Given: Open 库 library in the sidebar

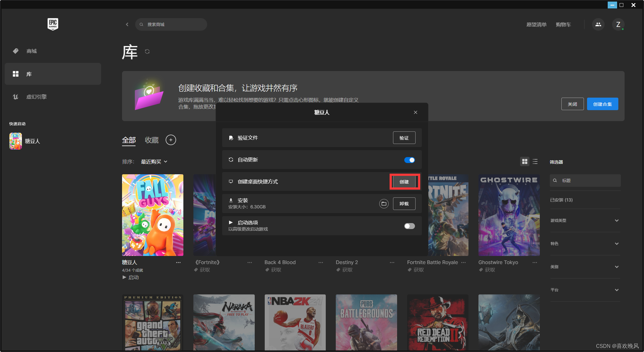Looking at the screenshot, I should click(53, 74).
